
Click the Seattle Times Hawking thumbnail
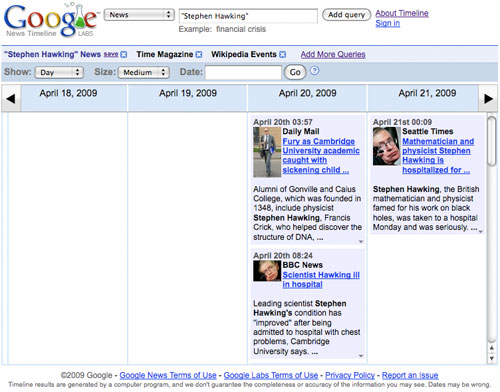[387, 146]
